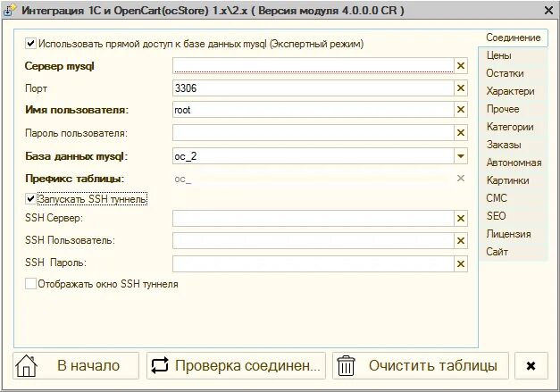Switch to the Автономная tab

[x=514, y=163]
